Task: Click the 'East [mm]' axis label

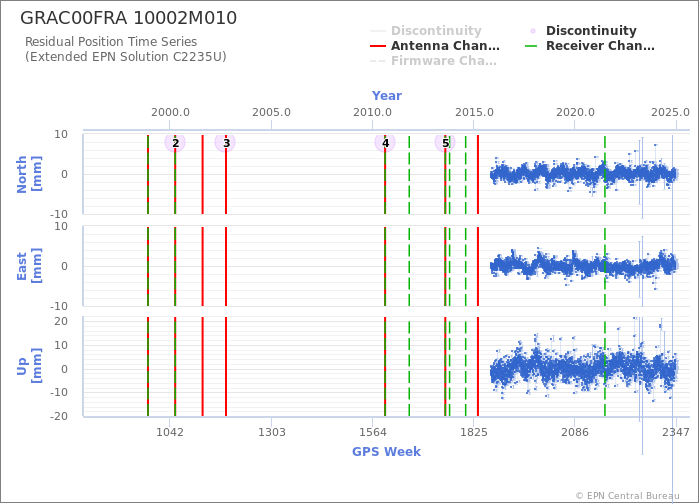Action: pos(29,266)
